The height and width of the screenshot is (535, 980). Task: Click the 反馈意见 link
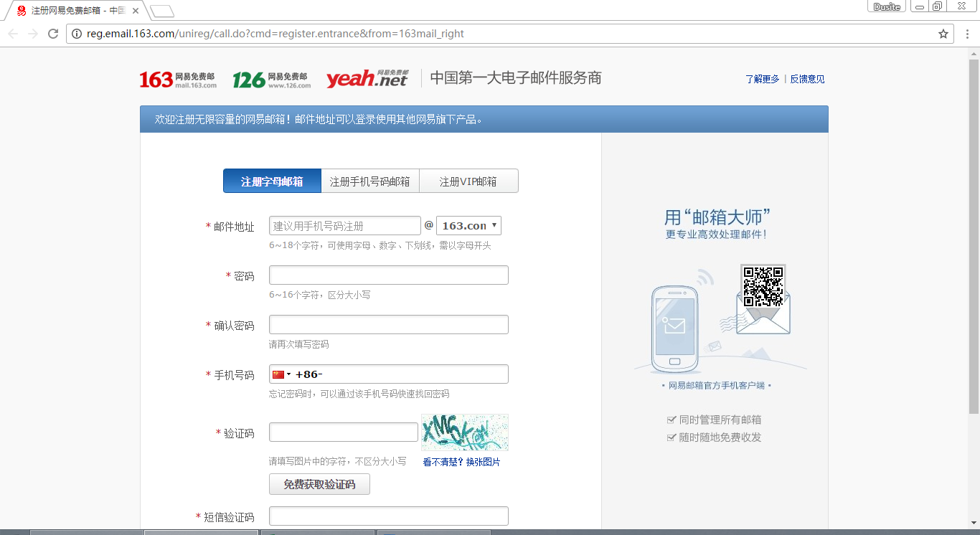(x=807, y=79)
